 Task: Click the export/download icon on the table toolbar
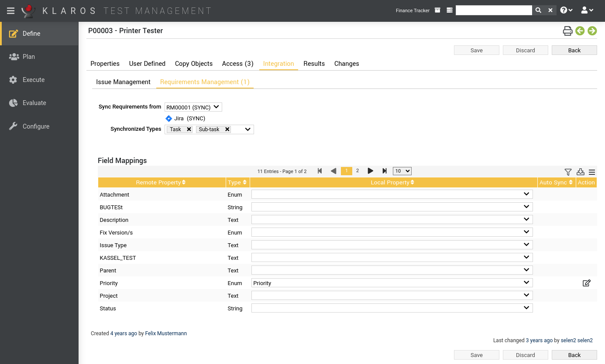(580, 172)
